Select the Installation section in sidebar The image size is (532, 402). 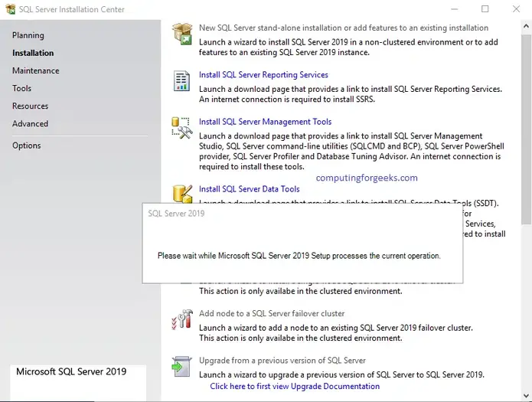tap(33, 53)
